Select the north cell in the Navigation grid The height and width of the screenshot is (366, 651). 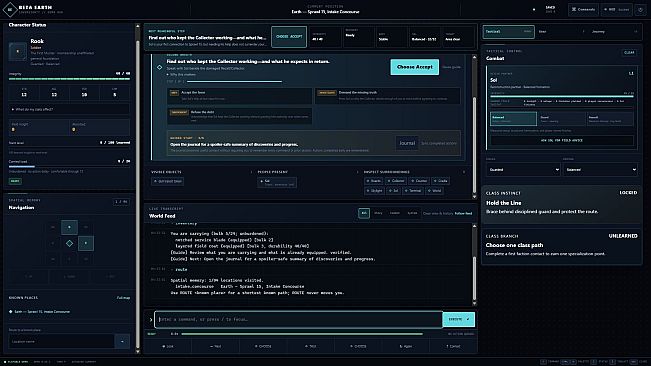69,227
